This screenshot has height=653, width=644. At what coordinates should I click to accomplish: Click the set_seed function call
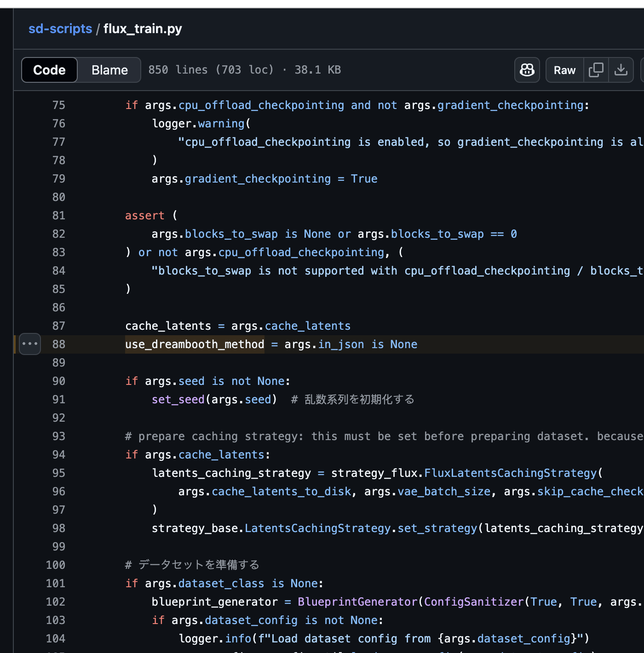[178, 400]
